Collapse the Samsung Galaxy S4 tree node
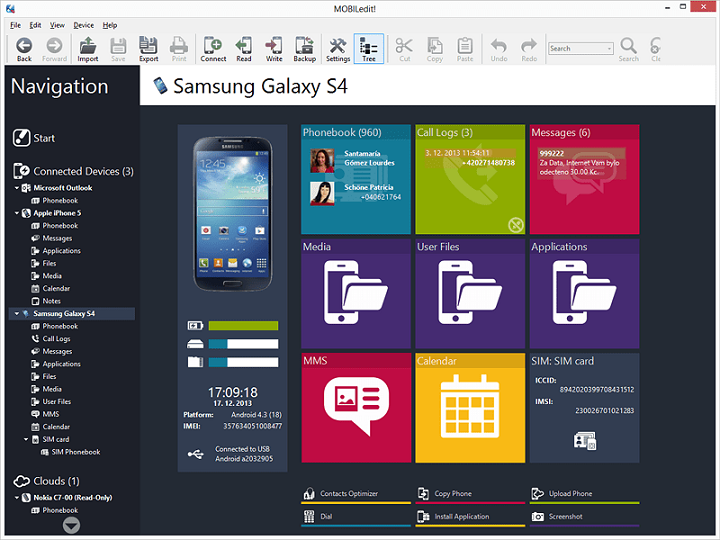This screenshot has width=720, height=540. (x=17, y=314)
